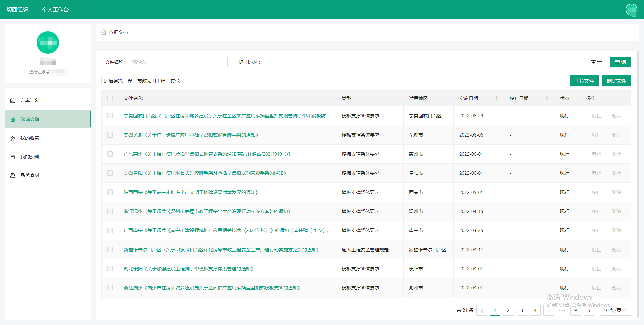Click the home icon in breadcrumb
644x325 pixels.
104,32
